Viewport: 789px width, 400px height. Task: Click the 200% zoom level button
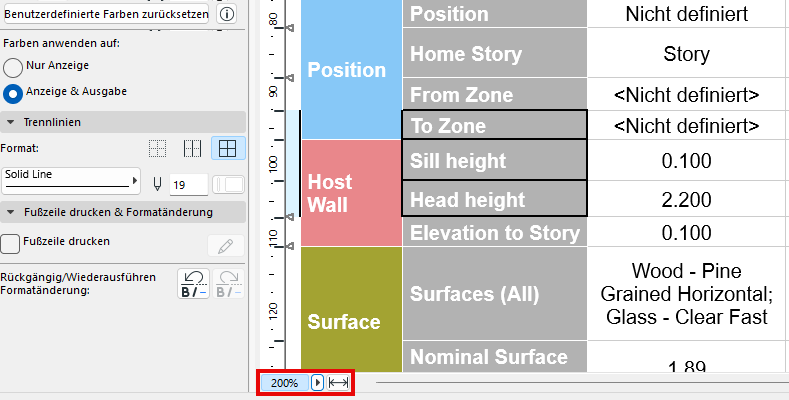click(285, 383)
